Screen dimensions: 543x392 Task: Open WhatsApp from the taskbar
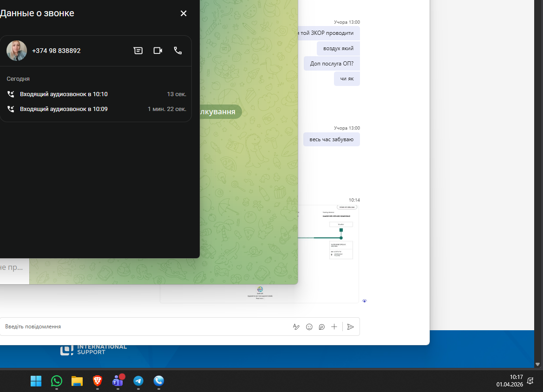(x=57, y=381)
